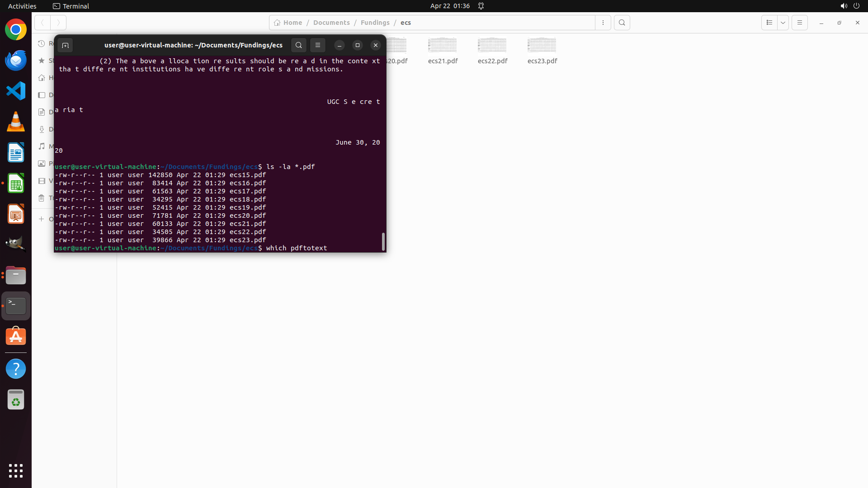Click the Files search button
Screen dimensions: 868x488
tap(622, 23)
